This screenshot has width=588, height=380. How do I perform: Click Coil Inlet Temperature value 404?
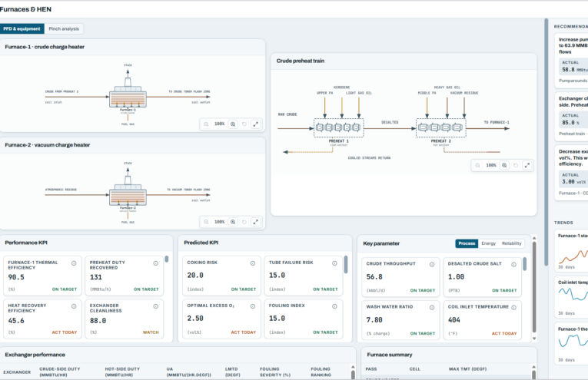454,320
